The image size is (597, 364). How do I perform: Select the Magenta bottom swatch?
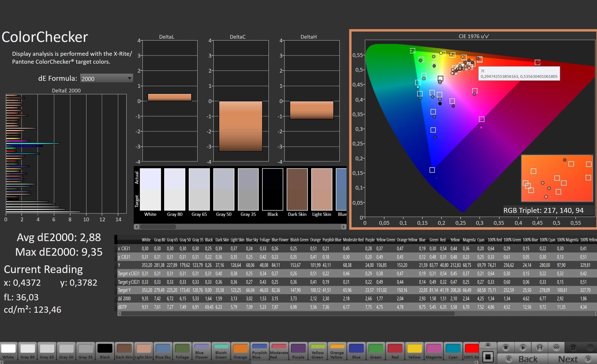coord(433,351)
